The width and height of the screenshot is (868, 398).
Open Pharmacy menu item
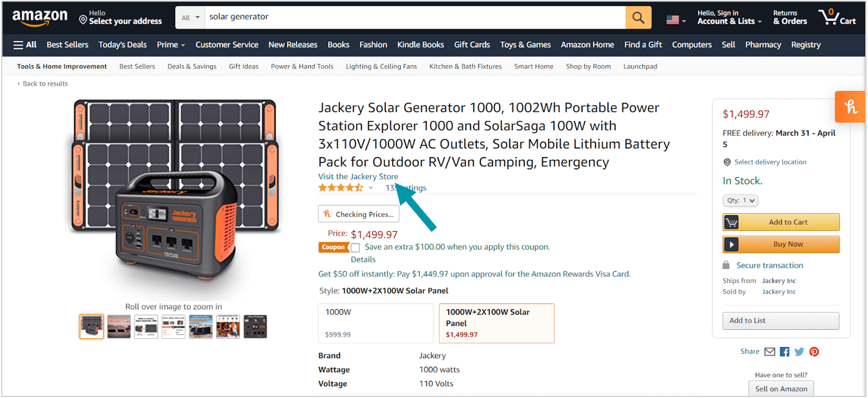coord(763,45)
